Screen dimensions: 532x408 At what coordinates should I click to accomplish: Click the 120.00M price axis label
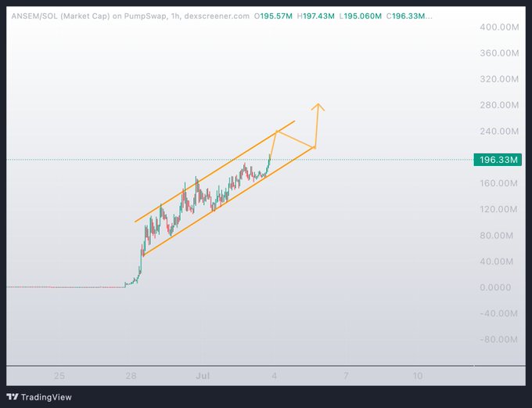[x=498, y=209]
